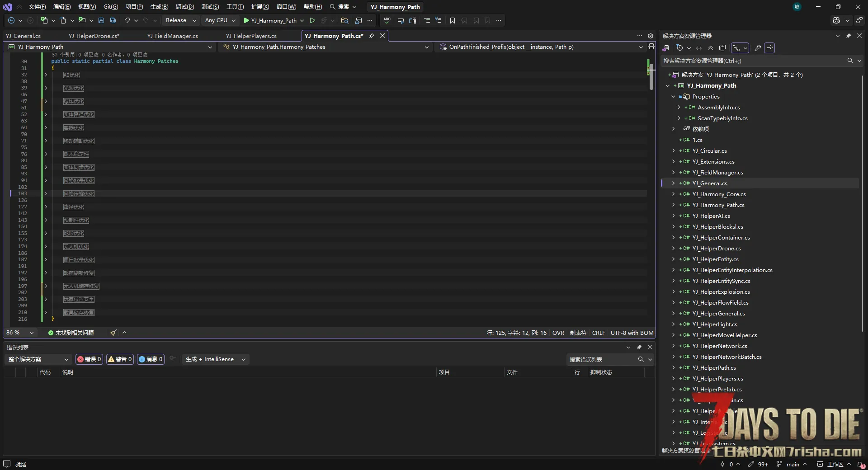Image resolution: width=868 pixels, height=470 pixels.
Task: Click Collapse All in Solution Explorer toolbar
Action: coord(711,48)
